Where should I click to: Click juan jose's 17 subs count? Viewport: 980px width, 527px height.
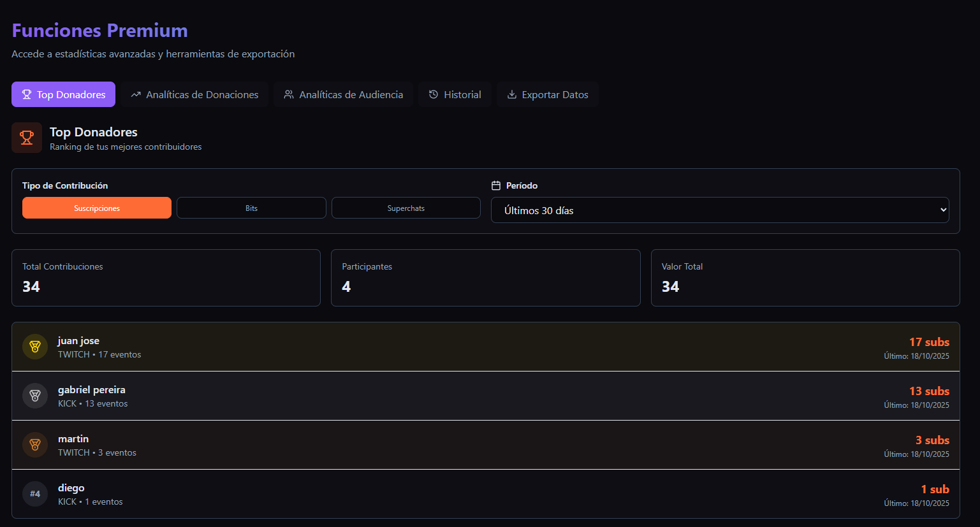click(x=929, y=342)
